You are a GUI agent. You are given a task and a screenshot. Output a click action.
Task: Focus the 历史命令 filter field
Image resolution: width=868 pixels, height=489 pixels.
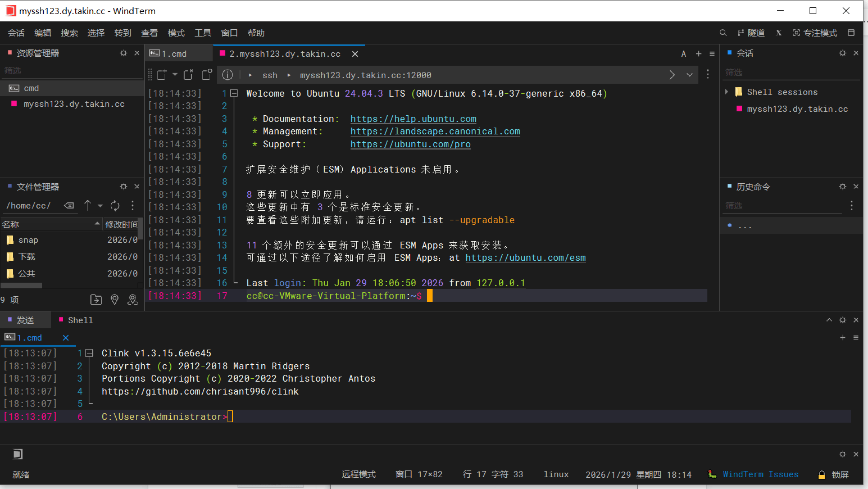pos(783,206)
